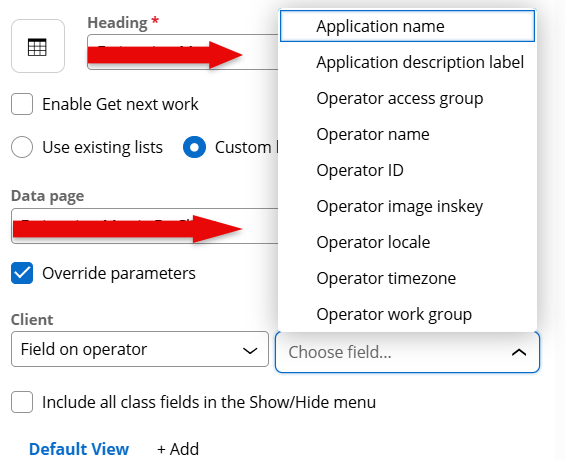Choose Application description label option
The height and width of the screenshot is (460, 565).
pyautogui.click(x=407, y=62)
